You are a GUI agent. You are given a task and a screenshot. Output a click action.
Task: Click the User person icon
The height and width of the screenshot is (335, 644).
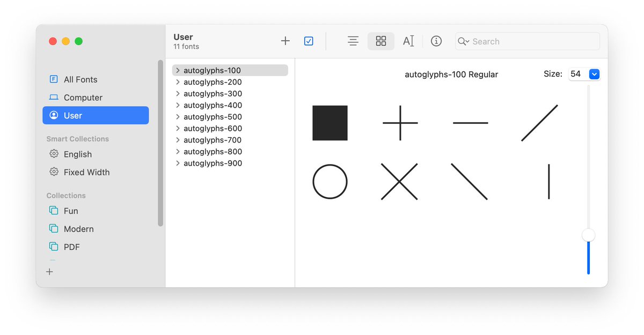[x=54, y=115]
